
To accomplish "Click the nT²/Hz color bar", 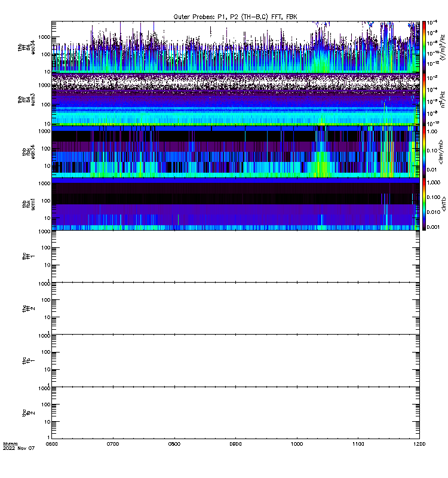I will tap(424, 99).
